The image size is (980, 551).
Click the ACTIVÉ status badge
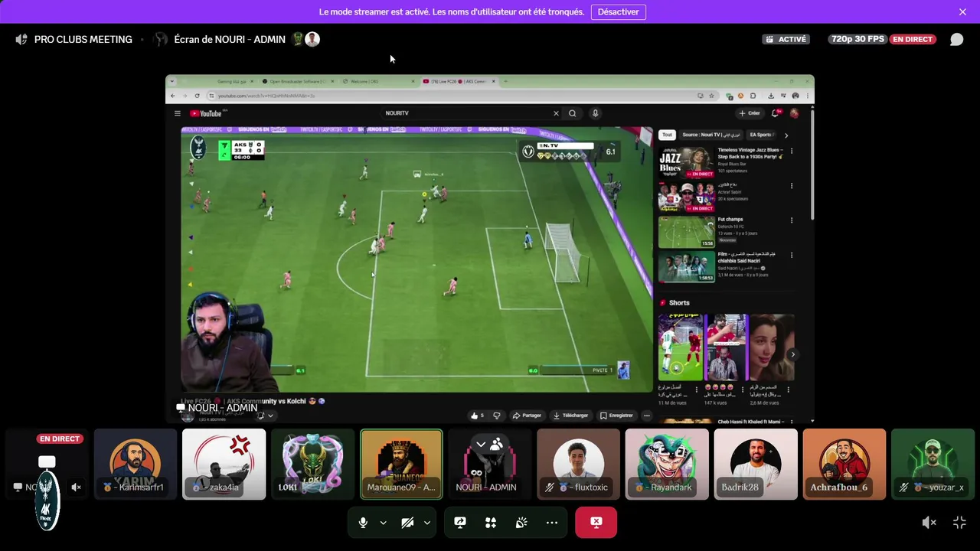(786, 39)
